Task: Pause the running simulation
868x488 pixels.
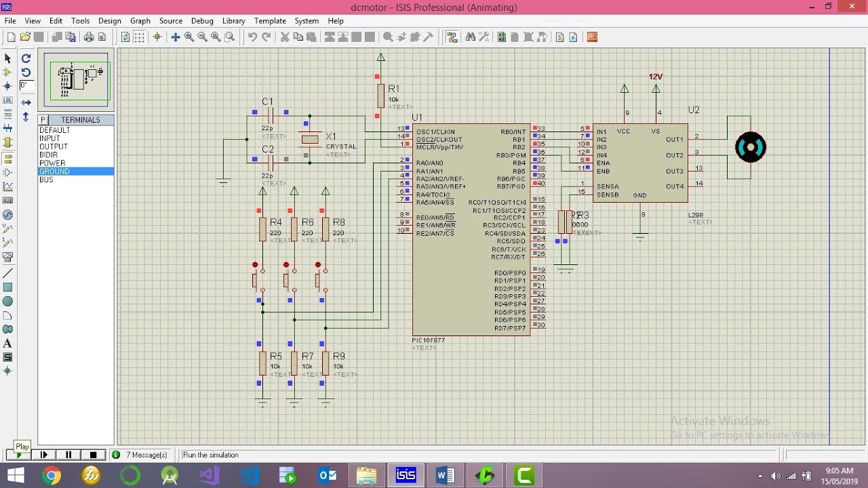Action: [x=68, y=455]
